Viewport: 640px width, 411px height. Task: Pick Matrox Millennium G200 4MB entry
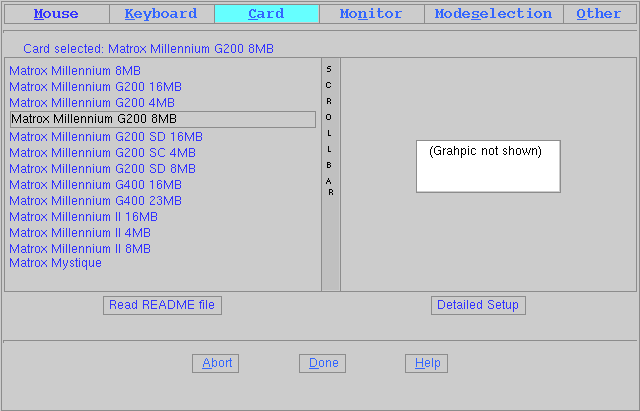(92, 103)
